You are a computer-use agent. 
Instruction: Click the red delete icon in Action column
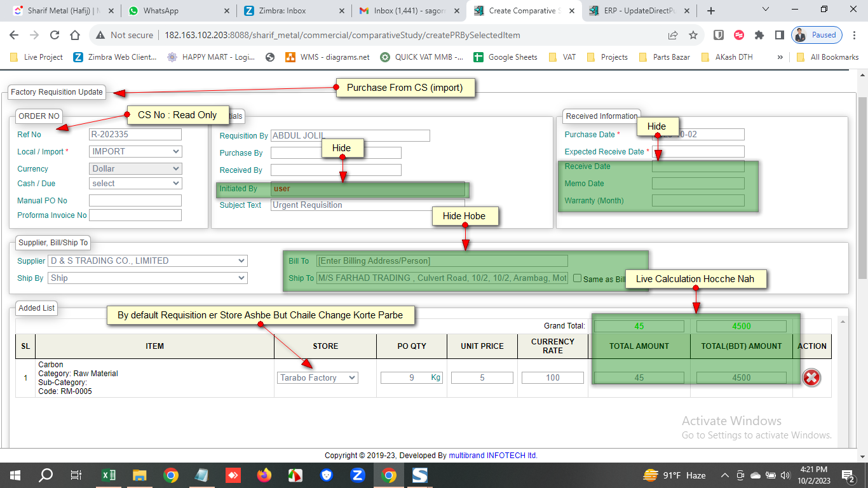click(x=811, y=377)
